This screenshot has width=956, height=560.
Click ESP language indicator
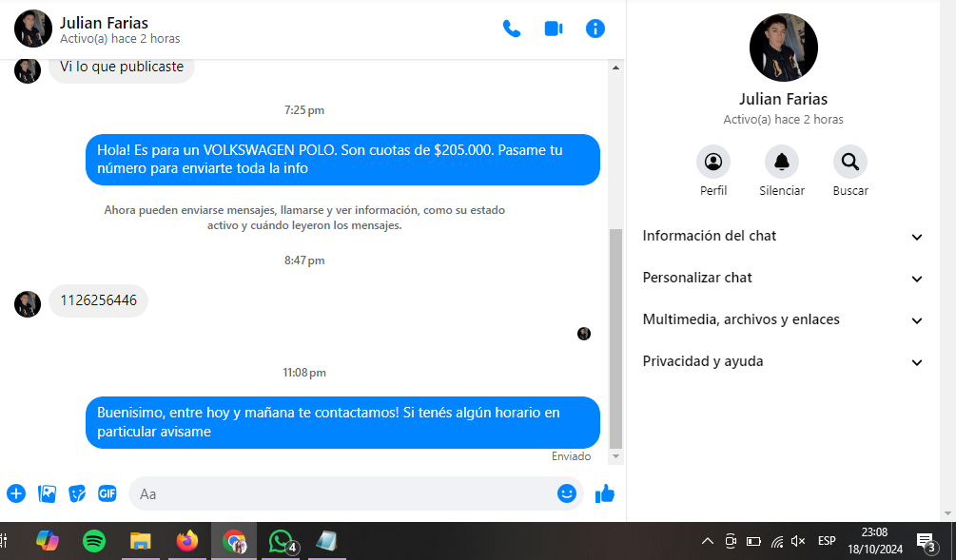827,540
